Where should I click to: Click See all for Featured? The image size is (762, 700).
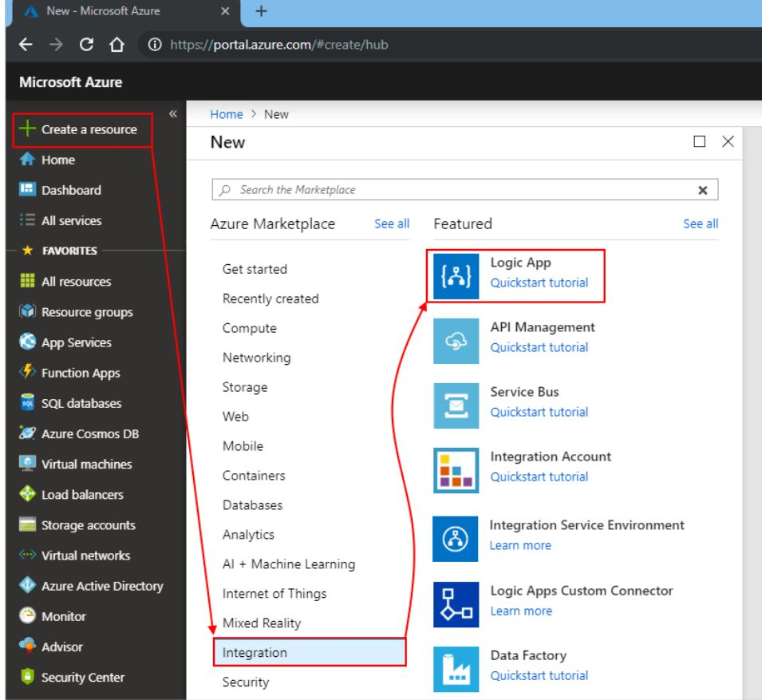tap(701, 223)
